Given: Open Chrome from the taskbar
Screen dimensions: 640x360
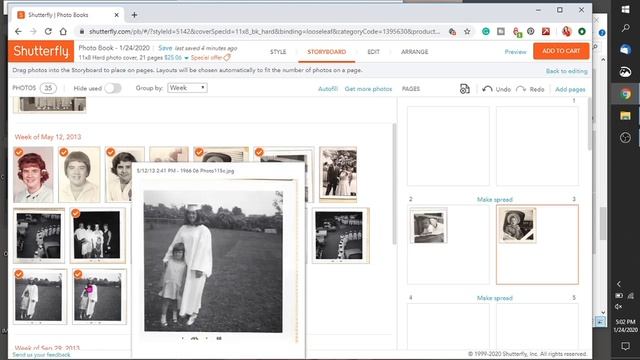Looking at the screenshot, I should pyautogui.click(x=625, y=94).
